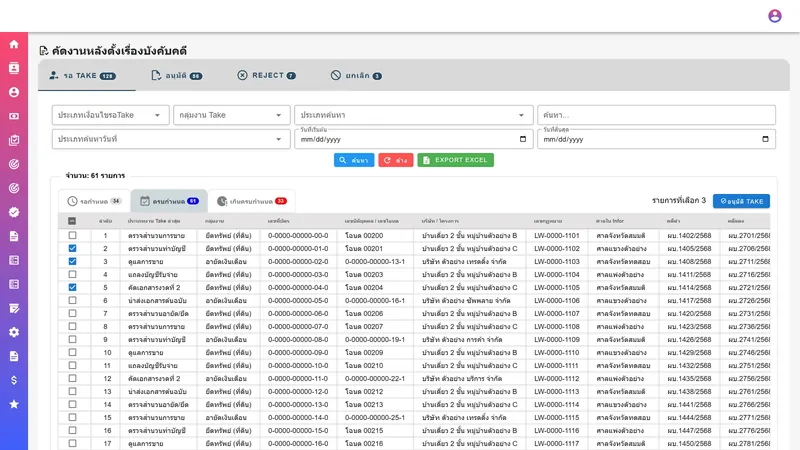This screenshot has height=450, width=800.
Task: Open the ประเภทค้นหาวันที่ dropdown
Action: [171, 139]
